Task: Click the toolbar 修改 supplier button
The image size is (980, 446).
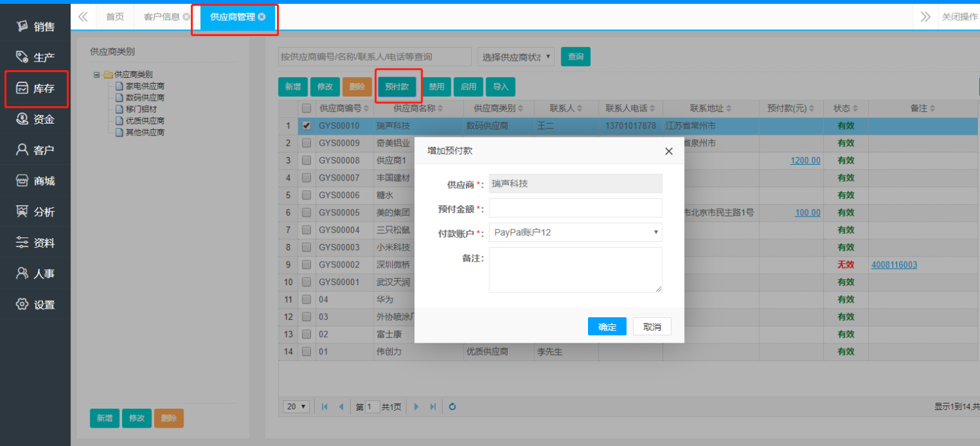Action: tap(325, 87)
